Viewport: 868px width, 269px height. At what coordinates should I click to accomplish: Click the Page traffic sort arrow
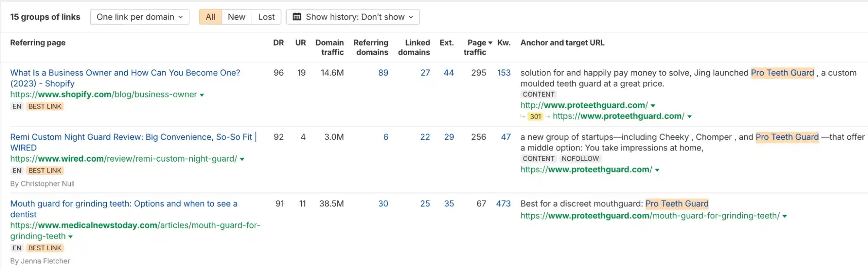[x=490, y=43]
